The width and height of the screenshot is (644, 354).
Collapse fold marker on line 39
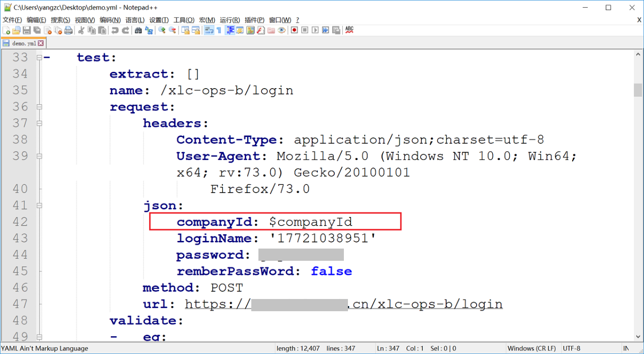(39, 156)
